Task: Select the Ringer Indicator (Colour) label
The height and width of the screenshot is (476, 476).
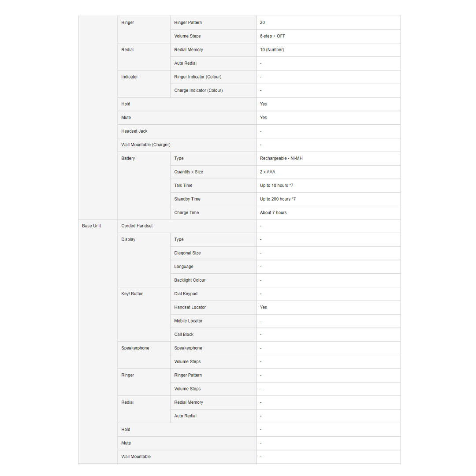Action: 198,77
